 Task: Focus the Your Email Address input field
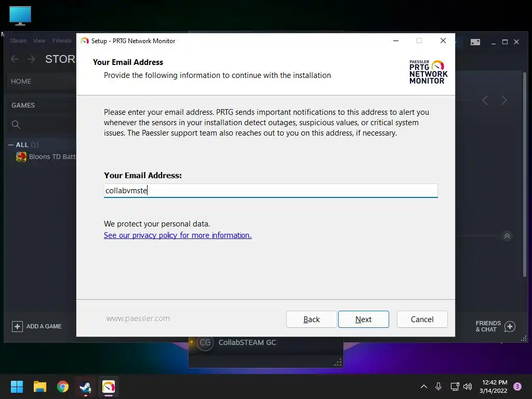[x=271, y=190]
